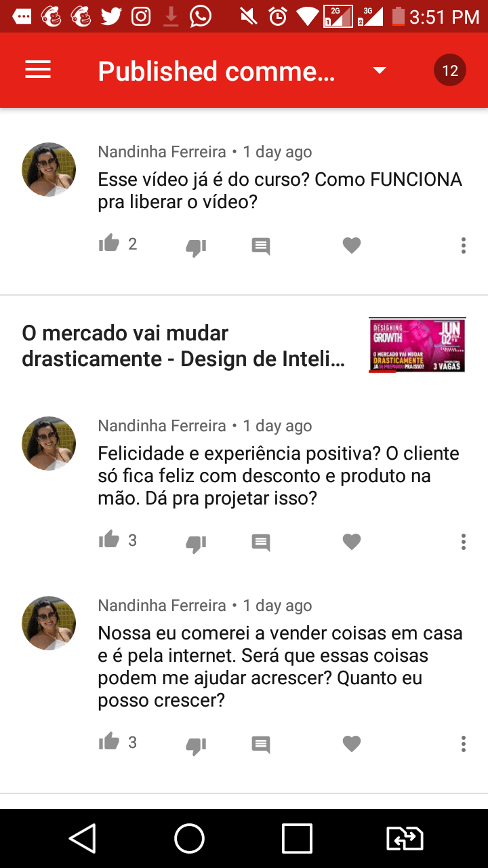Image resolution: width=488 pixels, height=868 pixels.
Task: Open more options for 'Felicidade' comment
Action: point(464,542)
